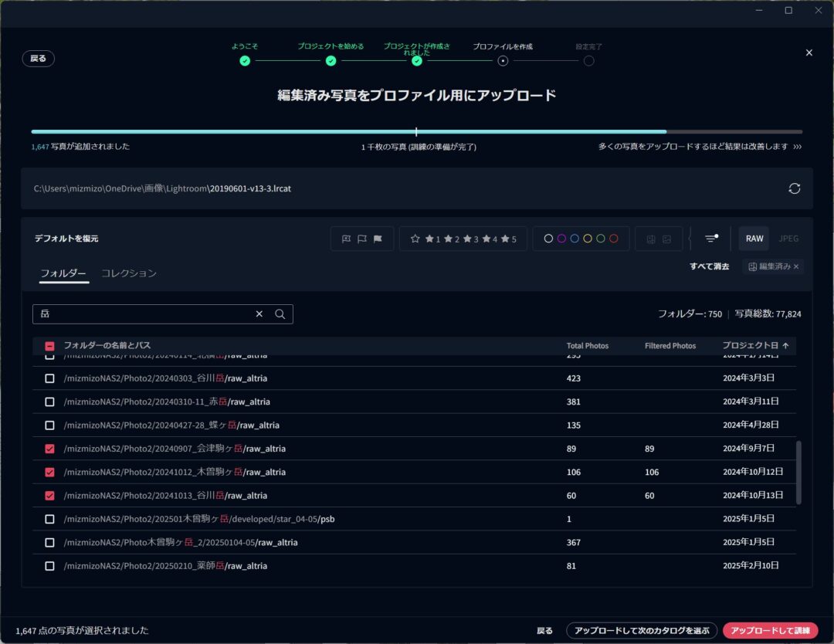Image resolution: width=834 pixels, height=644 pixels.
Task: Toggle the select-all header checkbox
Action: 50,346
